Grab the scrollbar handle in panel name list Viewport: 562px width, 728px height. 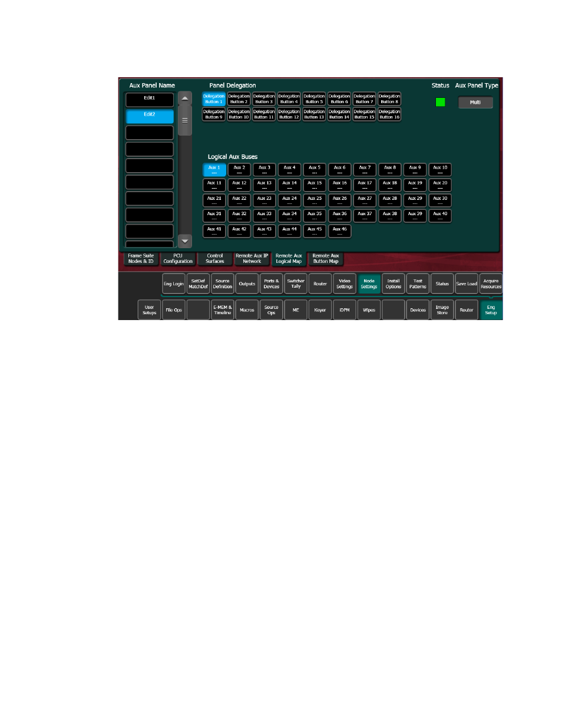point(185,120)
